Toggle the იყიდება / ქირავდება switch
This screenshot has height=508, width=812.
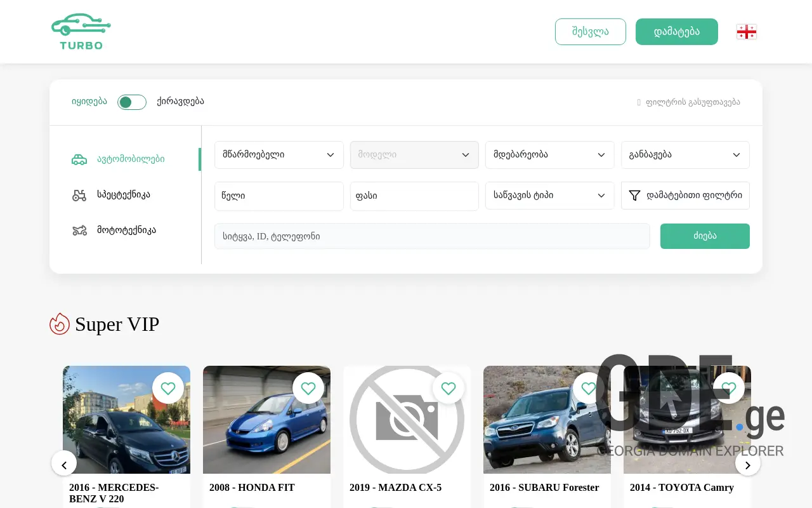click(132, 102)
